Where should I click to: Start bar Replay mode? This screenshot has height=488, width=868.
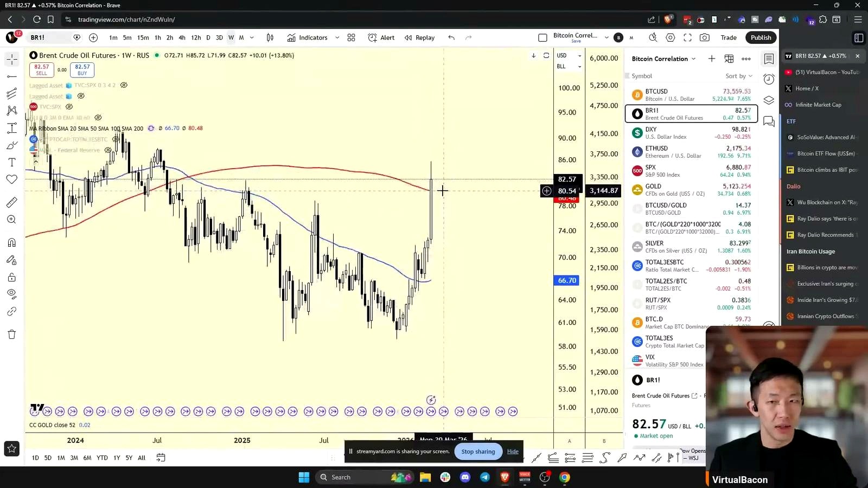[x=420, y=37]
